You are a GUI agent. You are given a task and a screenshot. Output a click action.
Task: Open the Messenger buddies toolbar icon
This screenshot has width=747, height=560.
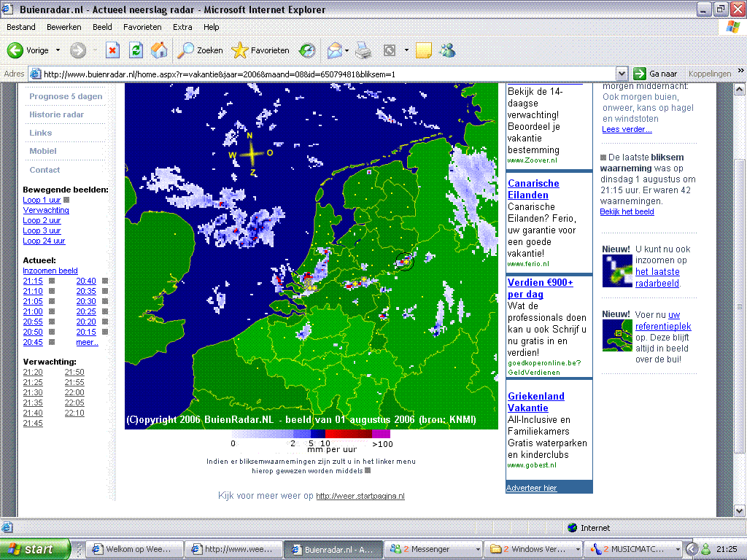click(x=447, y=50)
